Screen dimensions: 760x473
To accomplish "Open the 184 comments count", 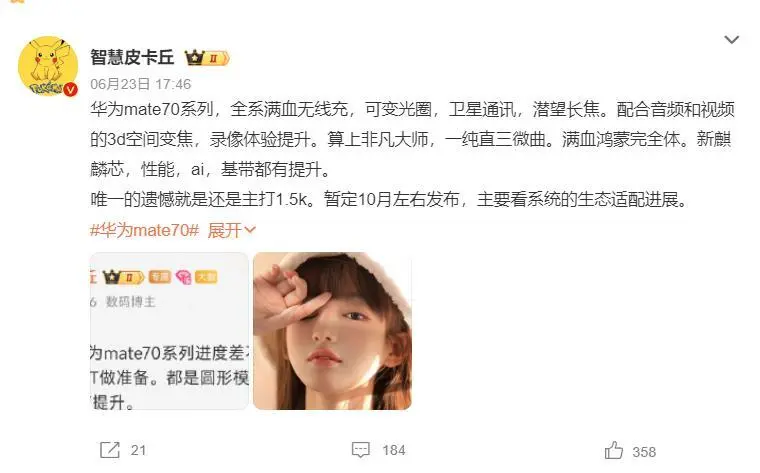I will [x=394, y=451].
